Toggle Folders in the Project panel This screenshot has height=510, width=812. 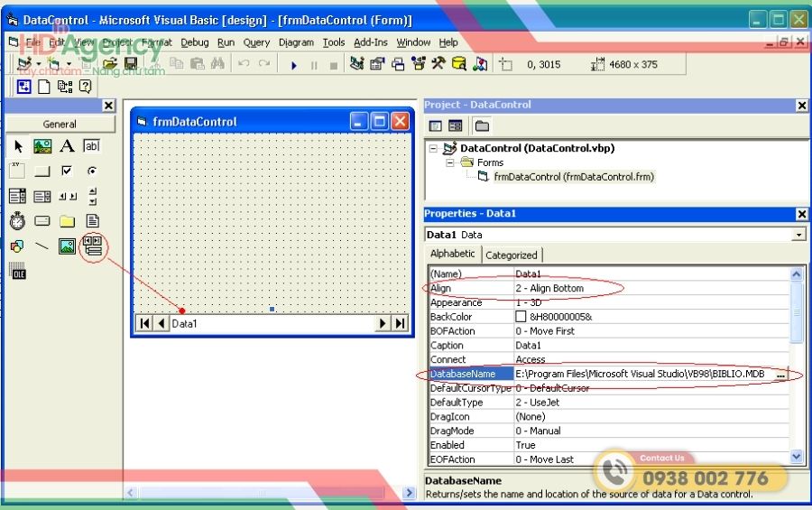click(x=482, y=126)
